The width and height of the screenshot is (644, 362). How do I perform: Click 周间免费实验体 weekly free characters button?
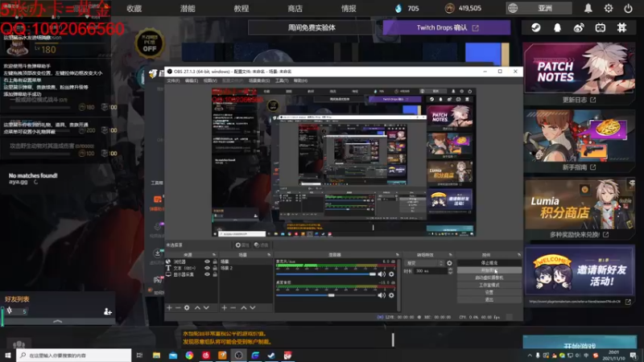(x=312, y=27)
